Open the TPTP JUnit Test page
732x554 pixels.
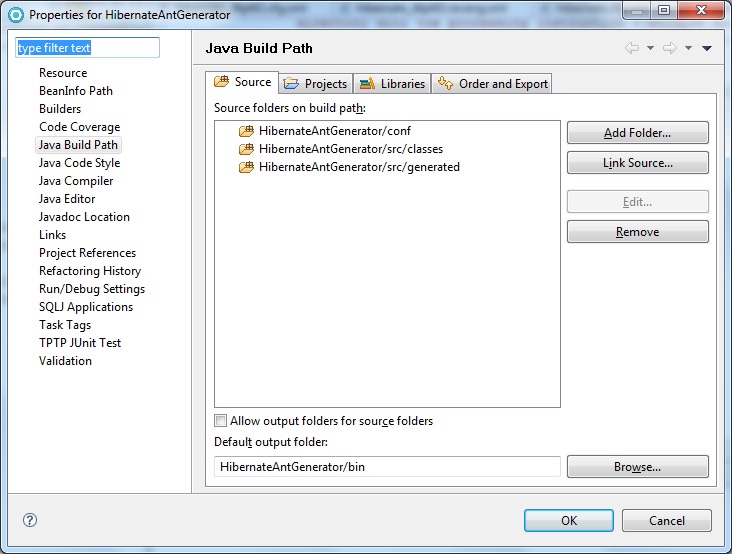coord(80,343)
